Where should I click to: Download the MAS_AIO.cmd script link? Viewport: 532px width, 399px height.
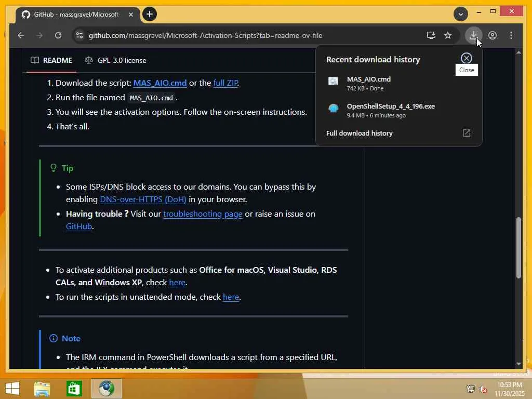click(160, 83)
